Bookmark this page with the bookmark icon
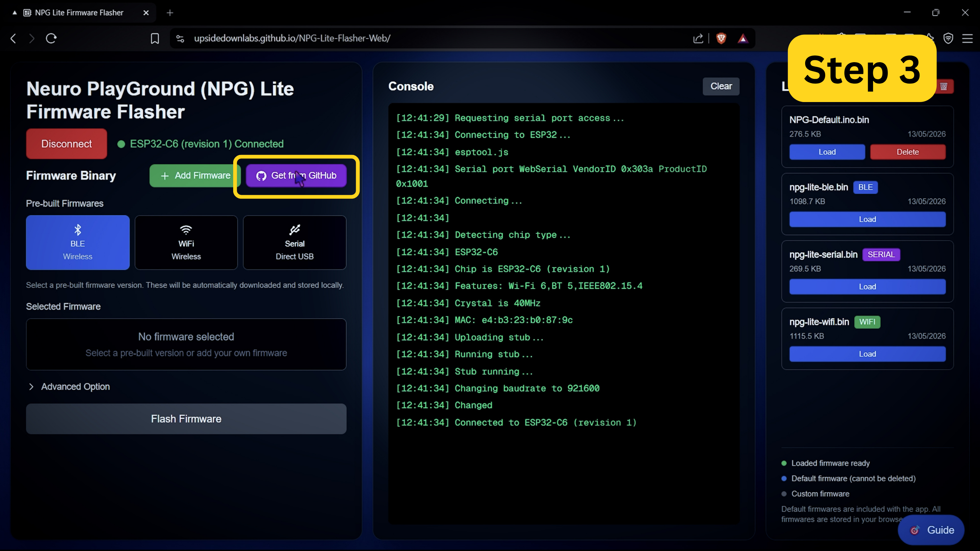 [155, 38]
